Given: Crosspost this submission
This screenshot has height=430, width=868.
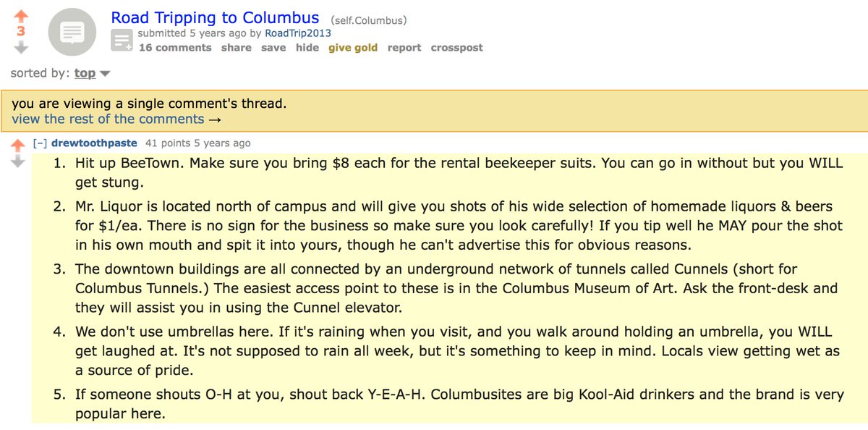Looking at the screenshot, I should 456,48.
